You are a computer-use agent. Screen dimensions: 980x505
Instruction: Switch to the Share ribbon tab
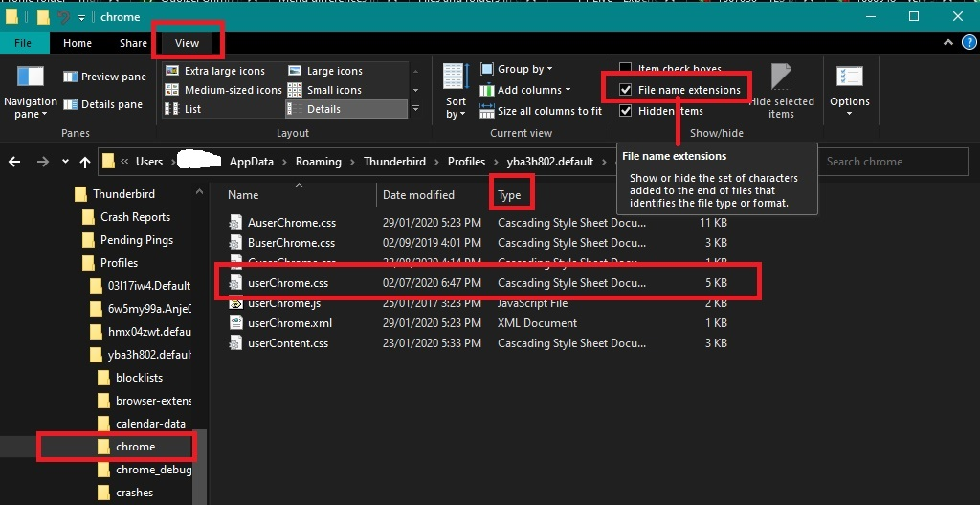[x=133, y=43]
